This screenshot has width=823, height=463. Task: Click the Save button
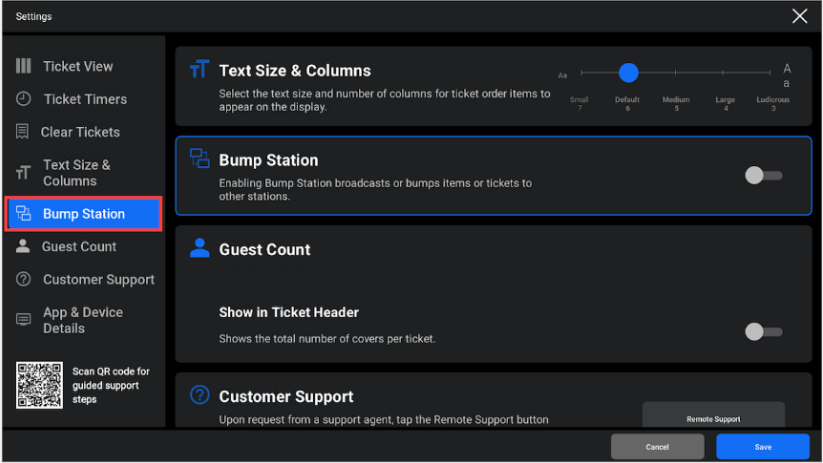[763, 447]
